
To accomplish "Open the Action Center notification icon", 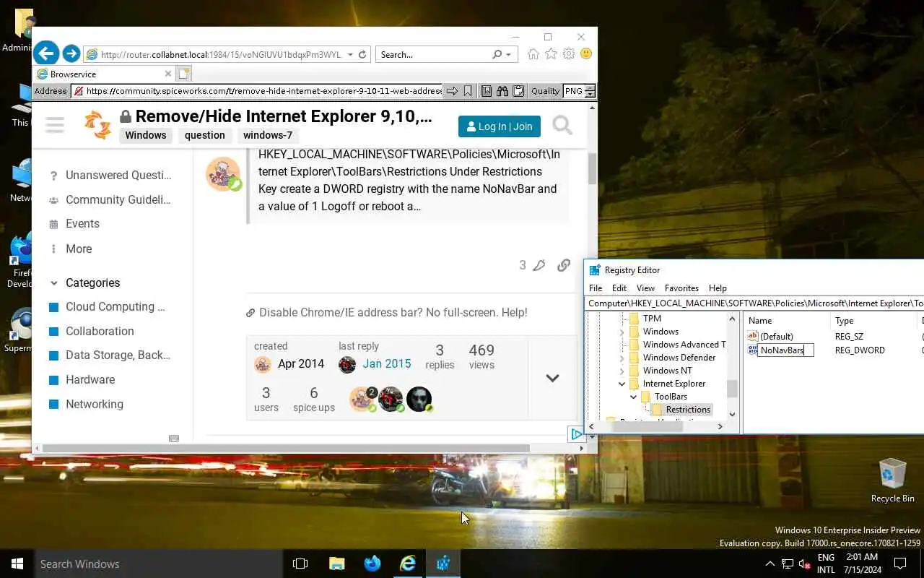I will point(900,564).
